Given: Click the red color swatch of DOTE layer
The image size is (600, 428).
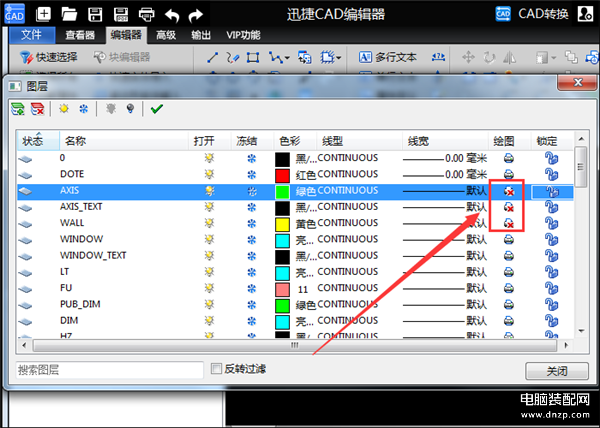Looking at the screenshot, I should click(282, 176).
